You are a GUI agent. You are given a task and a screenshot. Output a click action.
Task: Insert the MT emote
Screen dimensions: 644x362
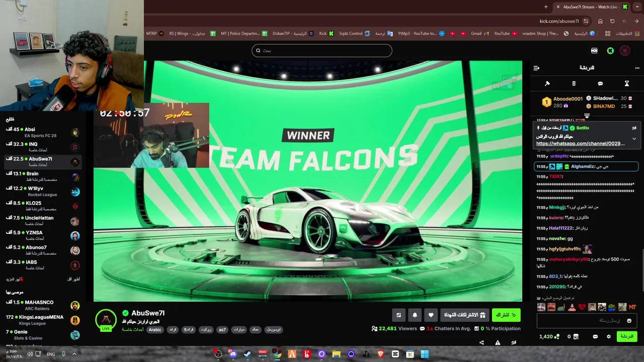coord(632,307)
